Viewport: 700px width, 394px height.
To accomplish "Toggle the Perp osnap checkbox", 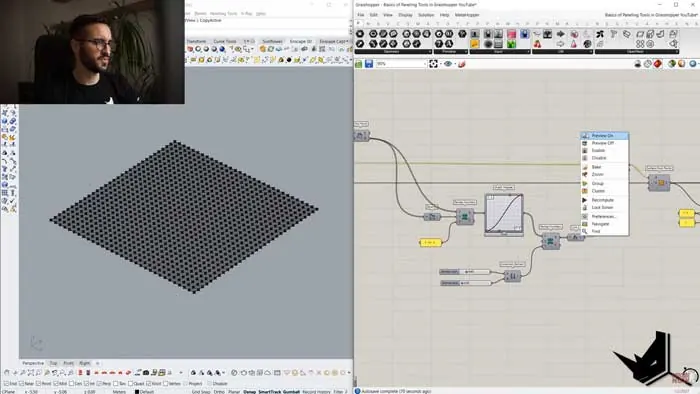I will 100,383.
